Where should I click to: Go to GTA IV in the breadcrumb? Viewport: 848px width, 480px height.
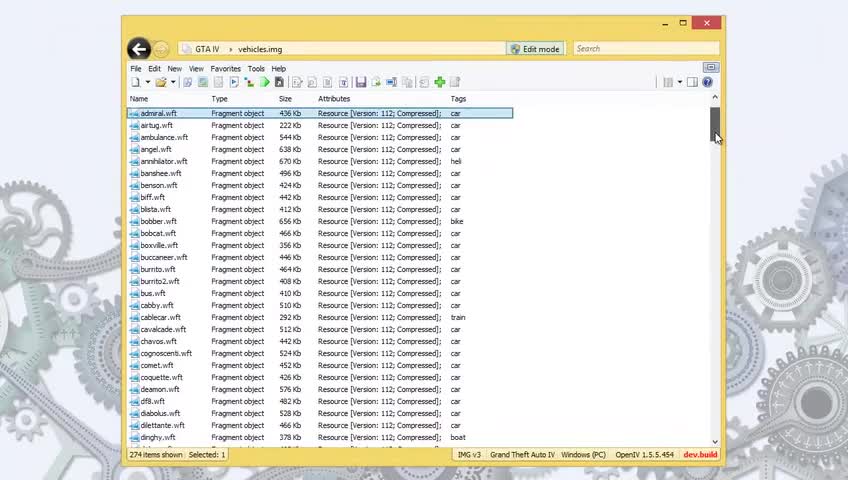tap(207, 49)
